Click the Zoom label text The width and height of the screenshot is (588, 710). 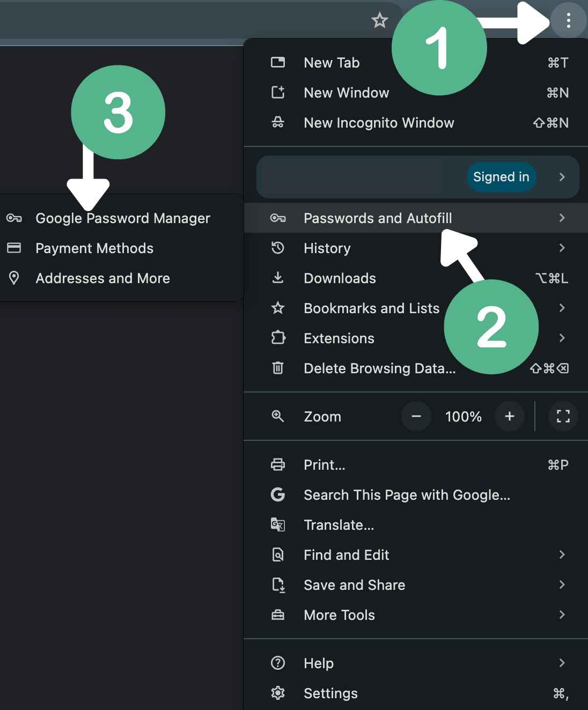tap(322, 417)
